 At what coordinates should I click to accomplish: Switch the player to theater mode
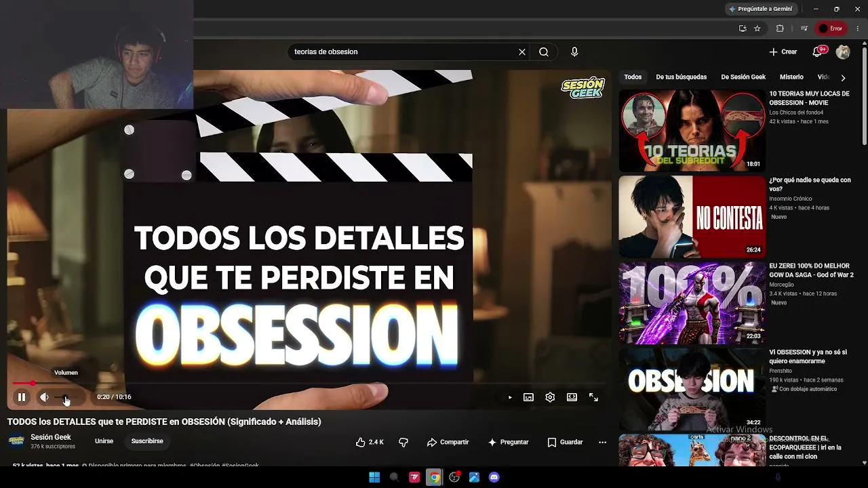click(572, 397)
